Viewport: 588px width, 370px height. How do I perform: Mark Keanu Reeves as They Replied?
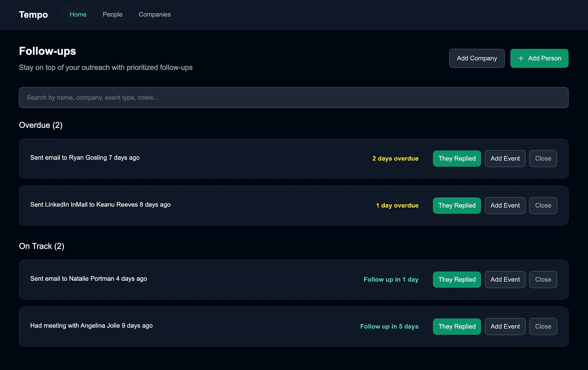pyautogui.click(x=457, y=205)
